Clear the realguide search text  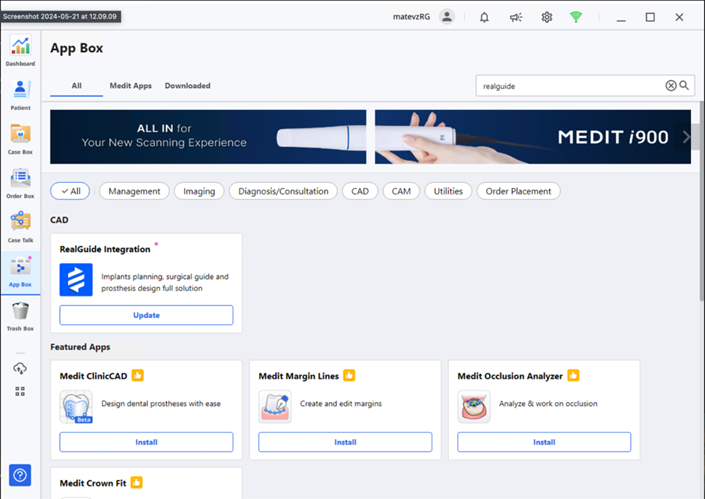[x=671, y=86]
